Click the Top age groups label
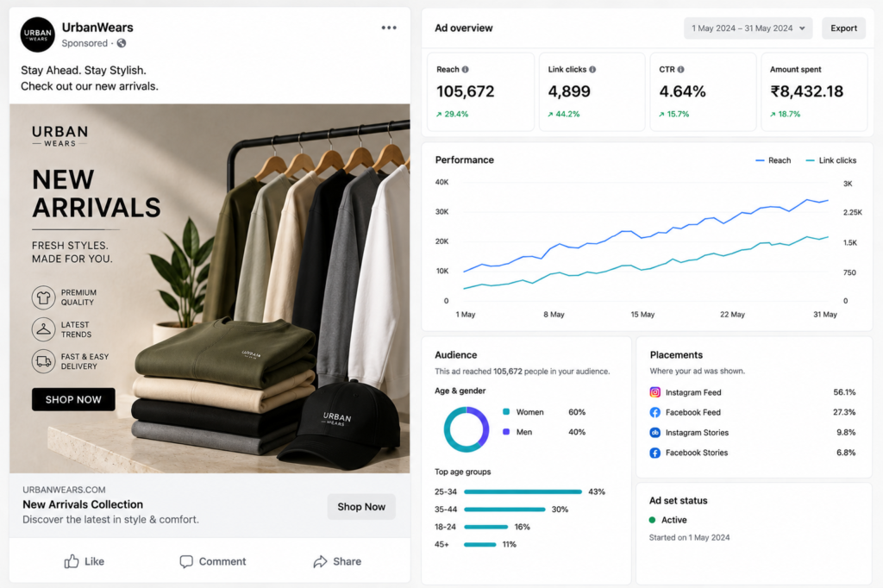The height and width of the screenshot is (588, 883). [x=462, y=472]
